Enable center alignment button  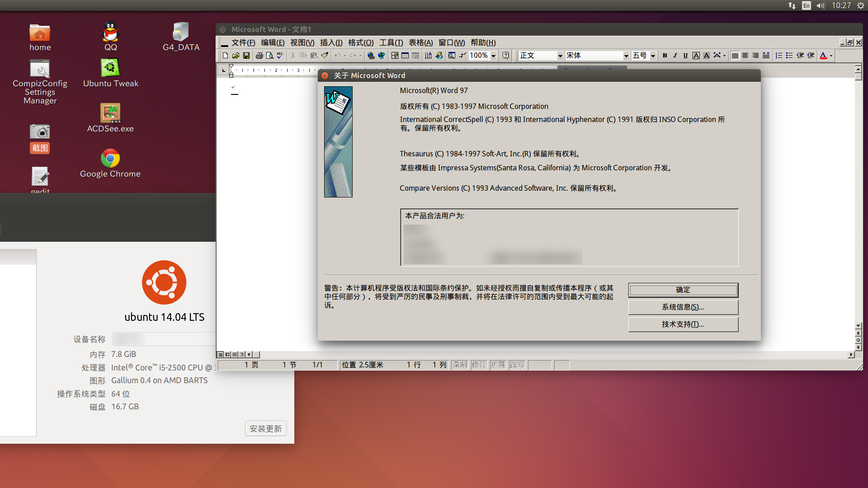[745, 56]
